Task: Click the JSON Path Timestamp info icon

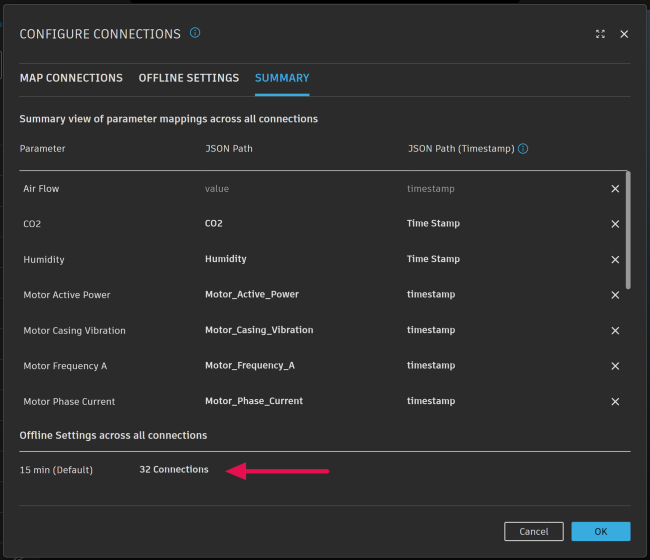Action: click(x=523, y=149)
